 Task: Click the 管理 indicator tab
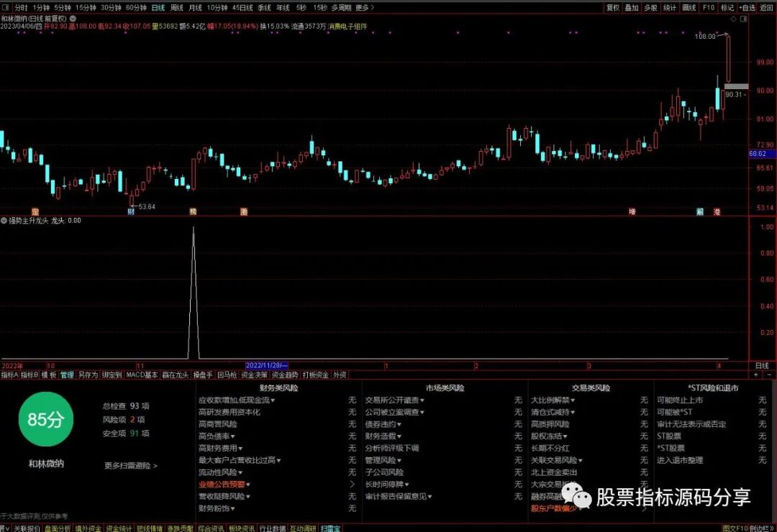tap(67, 375)
